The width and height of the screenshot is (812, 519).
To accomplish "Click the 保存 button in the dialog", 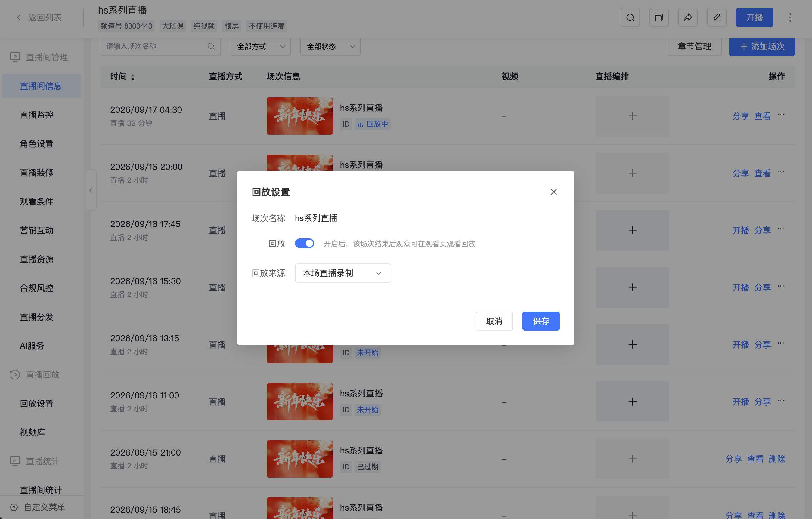I will 541,321.
